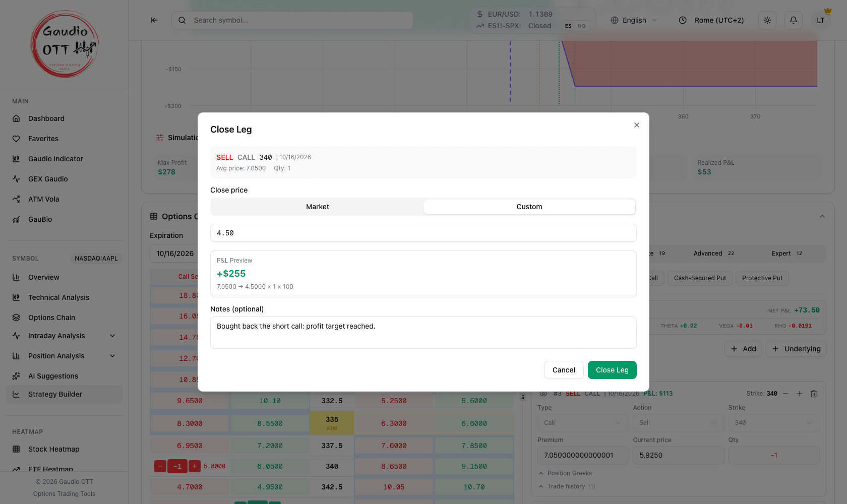Open expiration 10/16/2026 dropdown
Image resolution: width=847 pixels, height=504 pixels.
click(174, 254)
